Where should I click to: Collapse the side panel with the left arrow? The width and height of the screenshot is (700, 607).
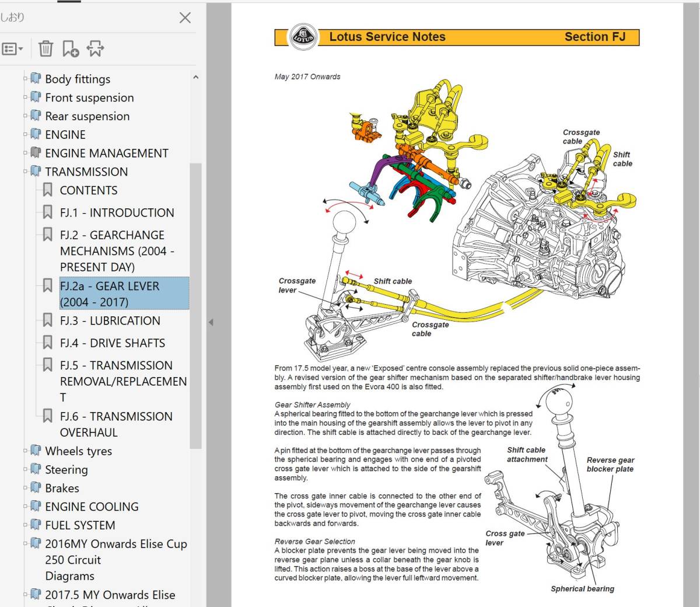click(211, 322)
